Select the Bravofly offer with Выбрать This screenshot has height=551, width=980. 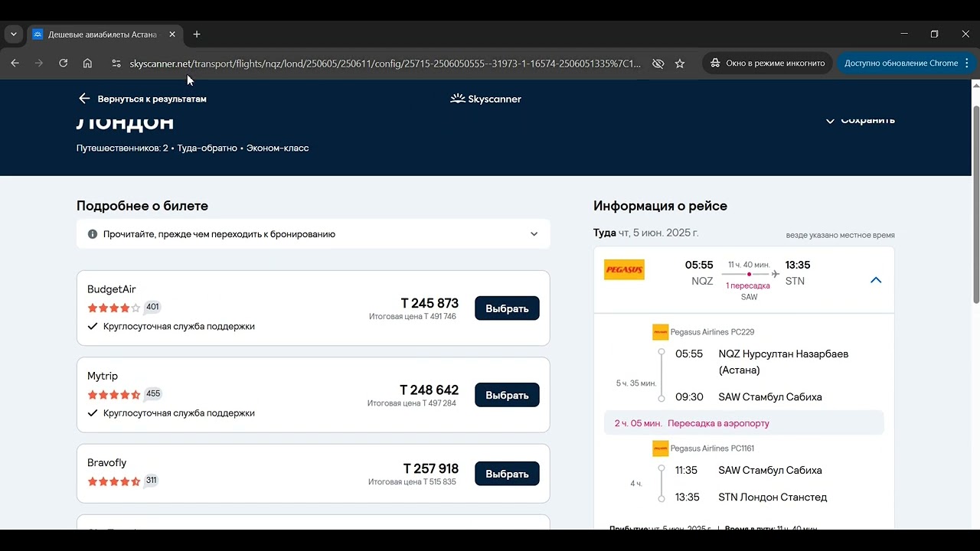tap(507, 474)
